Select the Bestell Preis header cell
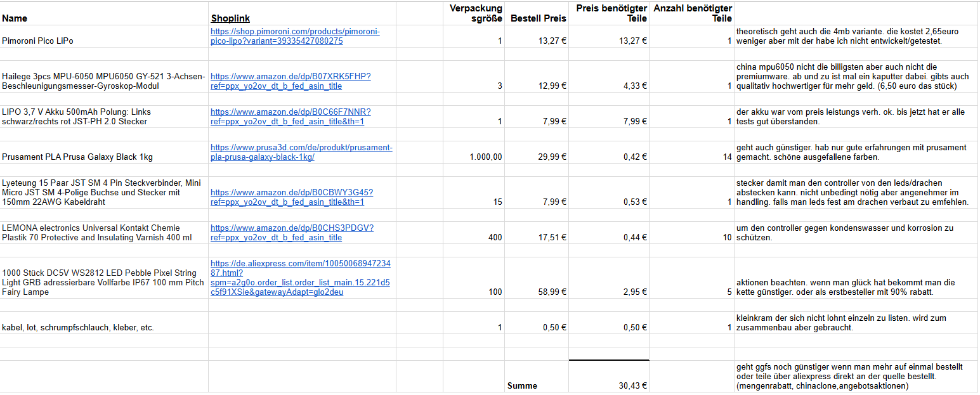This screenshot has width=980, height=395. click(x=538, y=18)
